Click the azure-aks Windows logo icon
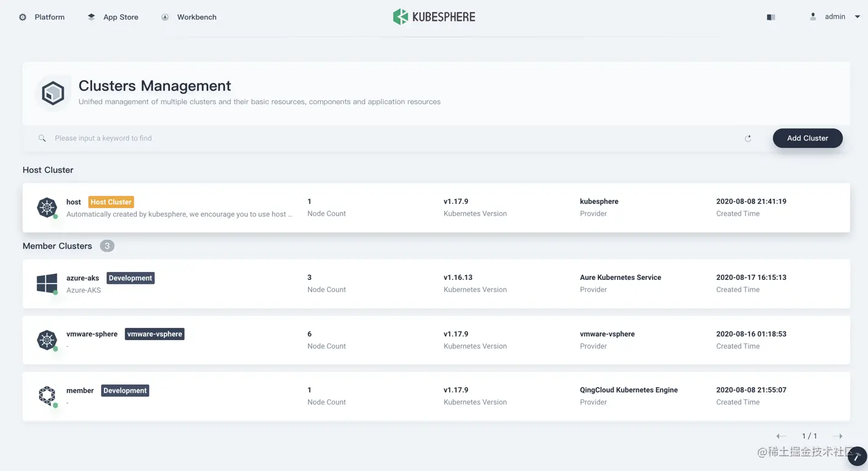The image size is (868, 471). [47, 284]
